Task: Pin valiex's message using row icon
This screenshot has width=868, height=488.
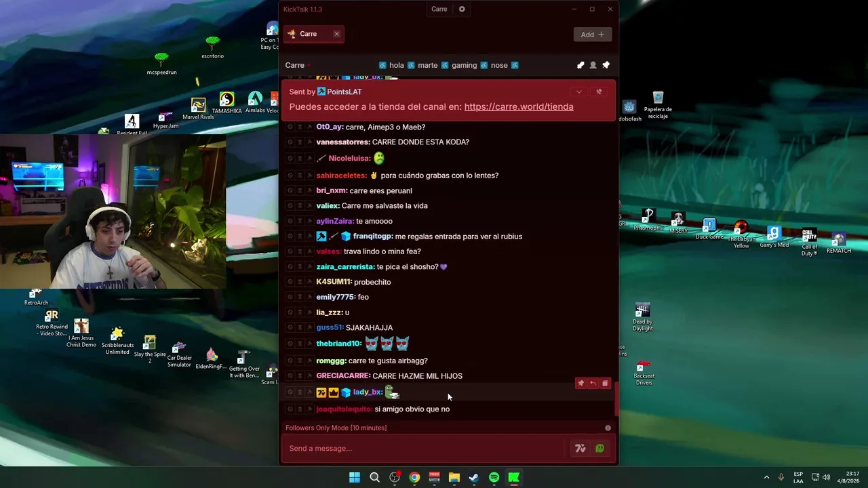Action: click(309, 206)
